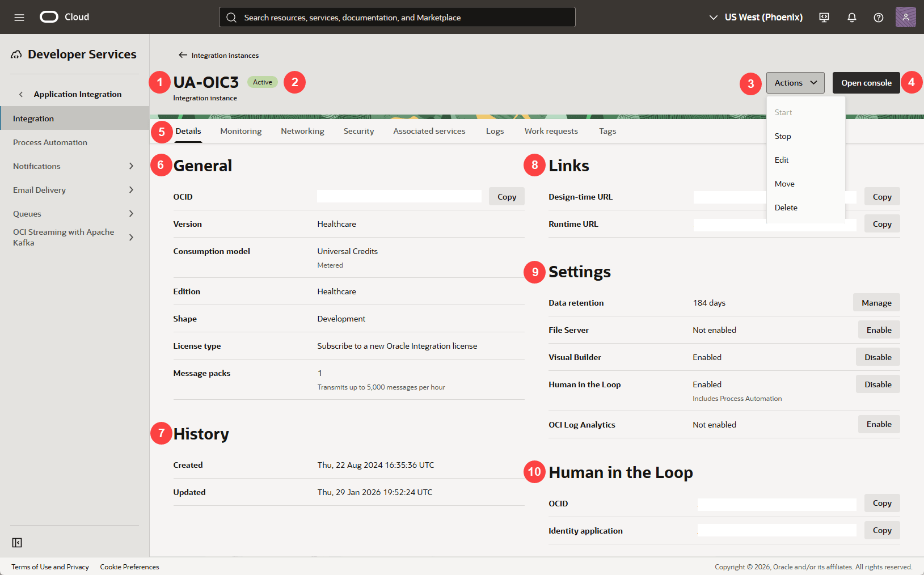
Task: Click the Active status badge
Action: click(263, 82)
